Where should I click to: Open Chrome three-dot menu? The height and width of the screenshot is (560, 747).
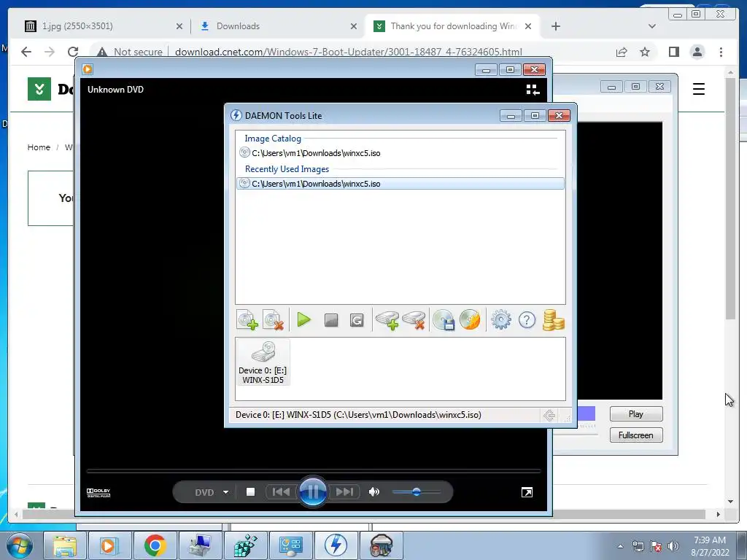pos(721,52)
